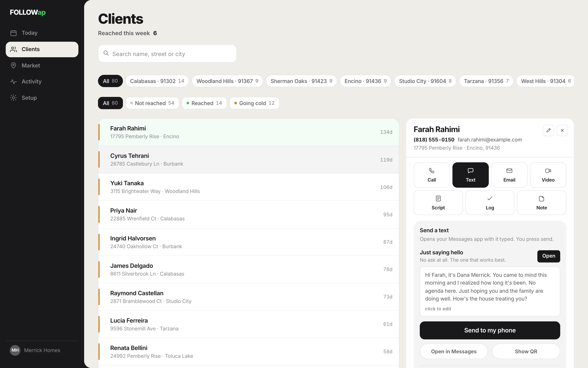The width and height of the screenshot is (588, 368).
Task: Click Send to my phone
Action: pos(490,330)
